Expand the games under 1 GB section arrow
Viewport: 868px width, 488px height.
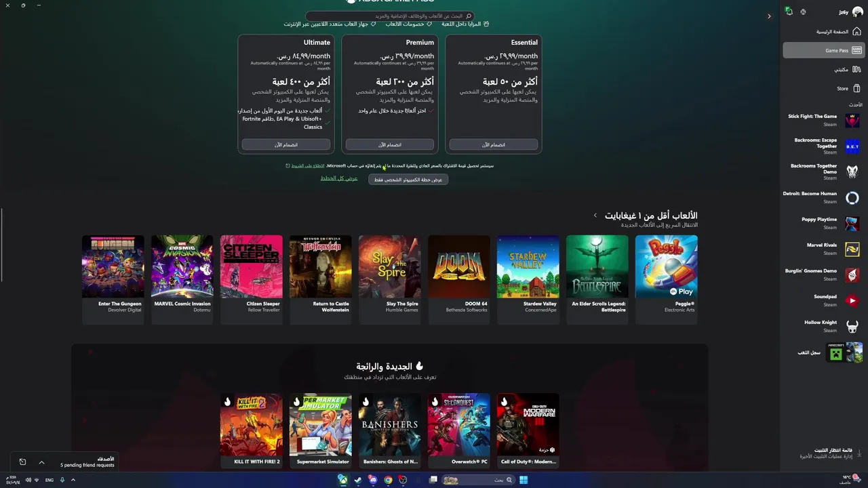pos(595,216)
